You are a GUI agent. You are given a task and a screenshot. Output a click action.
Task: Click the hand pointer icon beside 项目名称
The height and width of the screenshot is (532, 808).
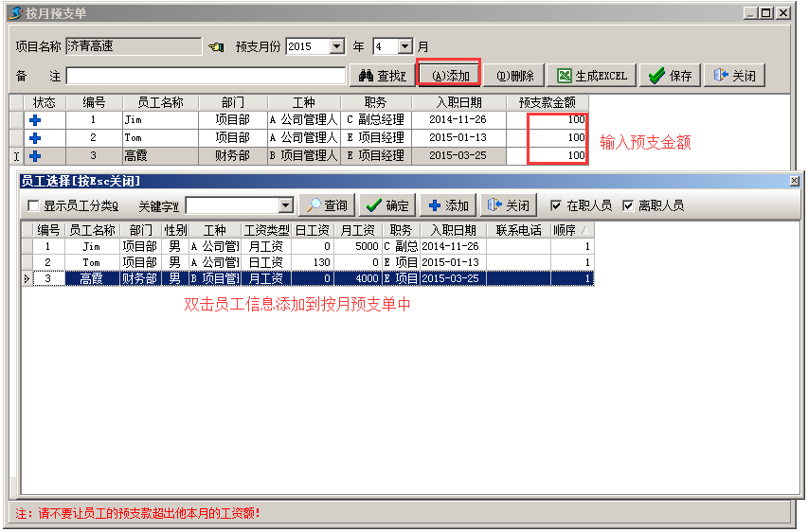pos(215,46)
